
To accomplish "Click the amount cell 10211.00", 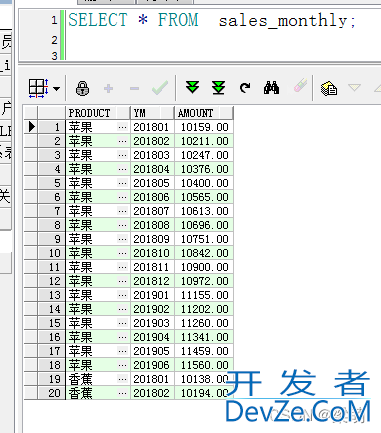I will (x=204, y=141).
